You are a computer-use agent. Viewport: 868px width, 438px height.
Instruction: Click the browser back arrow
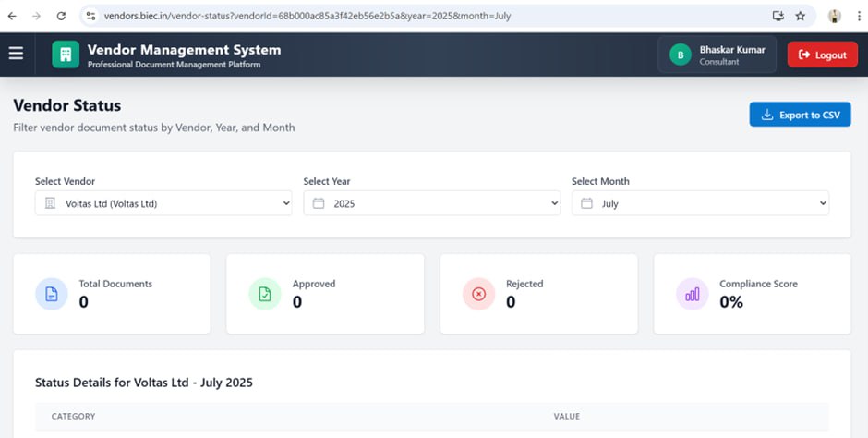coord(12,16)
